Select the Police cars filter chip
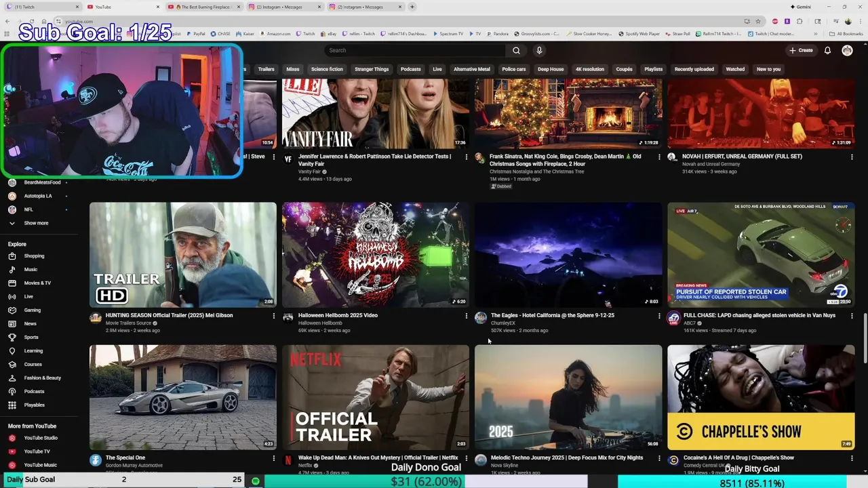The width and height of the screenshot is (868, 488). [x=513, y=69]
